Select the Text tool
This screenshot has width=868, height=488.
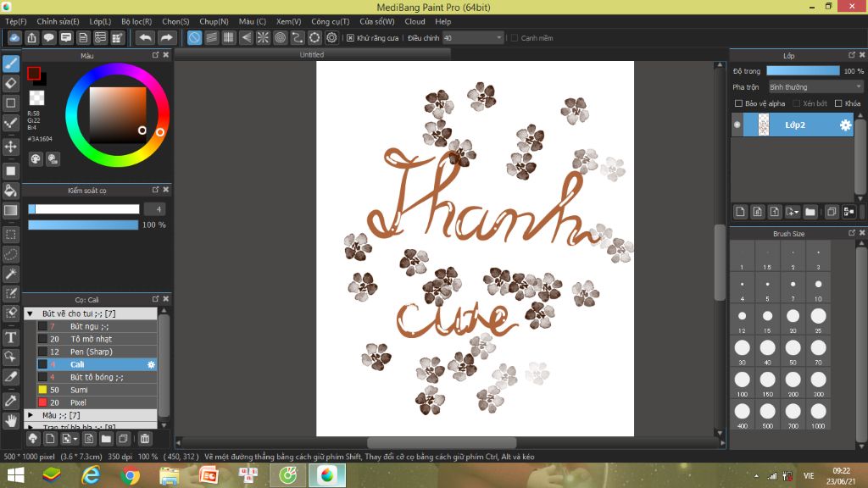click(x=10, y=337)
